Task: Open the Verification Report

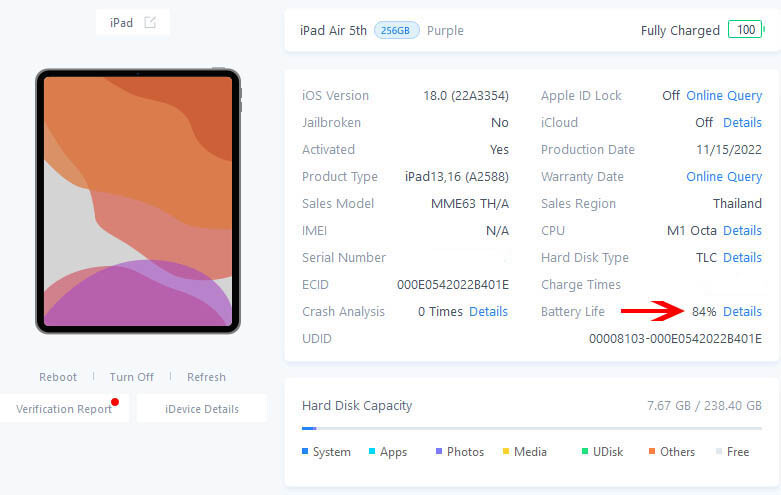Action: point(64,409)
